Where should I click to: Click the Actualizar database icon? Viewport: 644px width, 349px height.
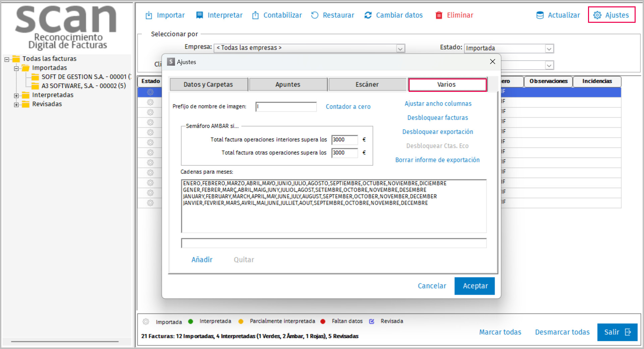[x=540, y=15]
